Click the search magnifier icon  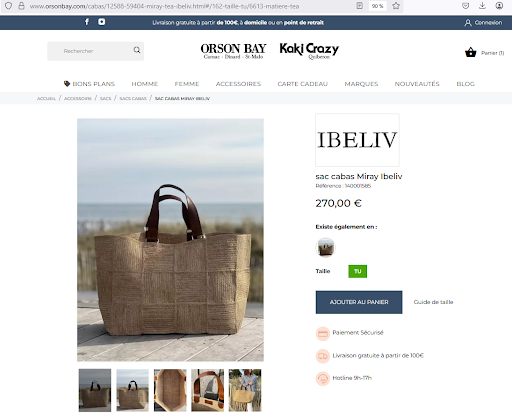point(137,50)
